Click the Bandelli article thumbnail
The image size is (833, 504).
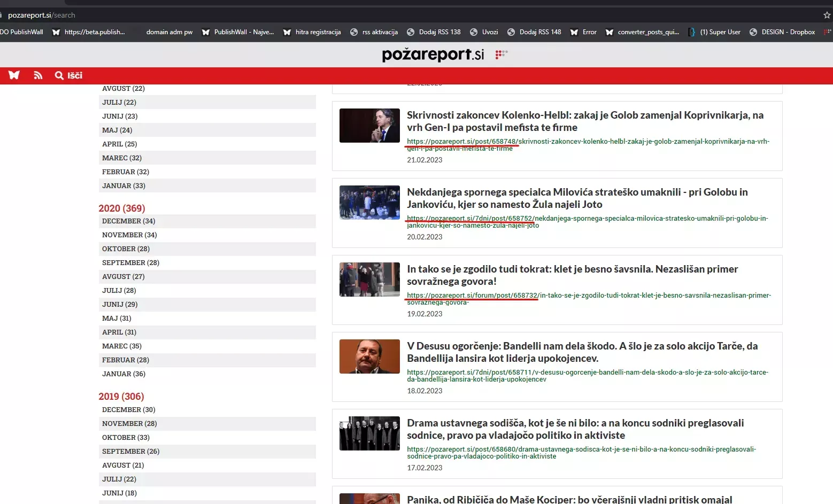tap(369, 356)
